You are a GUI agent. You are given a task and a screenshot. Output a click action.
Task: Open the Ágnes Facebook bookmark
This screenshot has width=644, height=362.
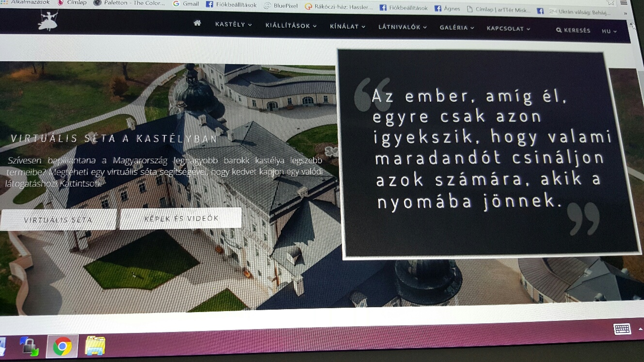pyautogui.click(x=447, y=9)
